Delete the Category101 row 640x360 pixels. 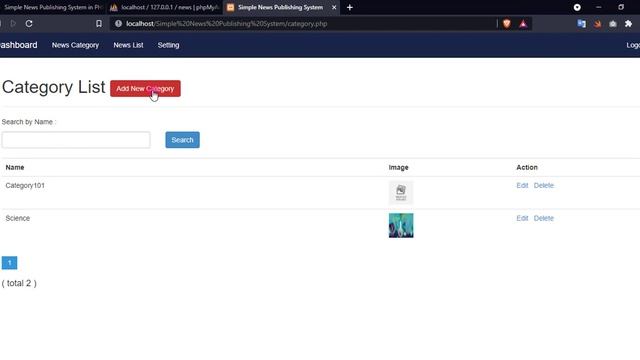(544, 185)
